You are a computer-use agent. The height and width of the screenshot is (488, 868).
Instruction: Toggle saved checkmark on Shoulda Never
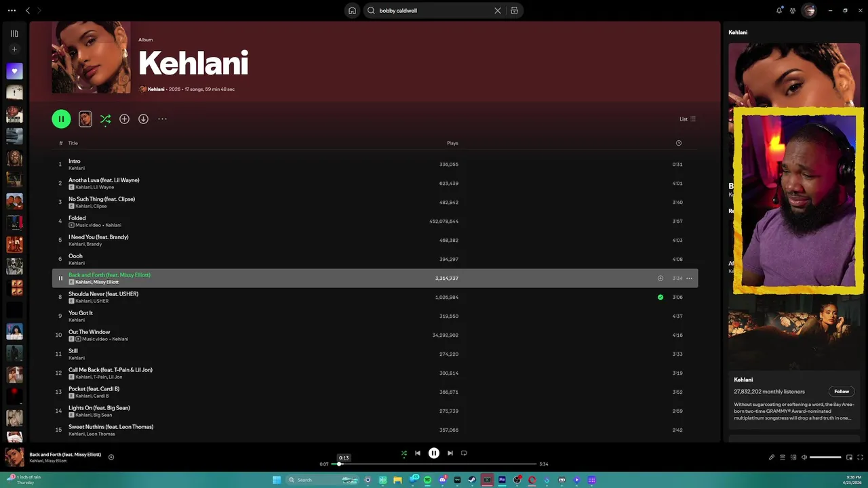pos(660,297)
